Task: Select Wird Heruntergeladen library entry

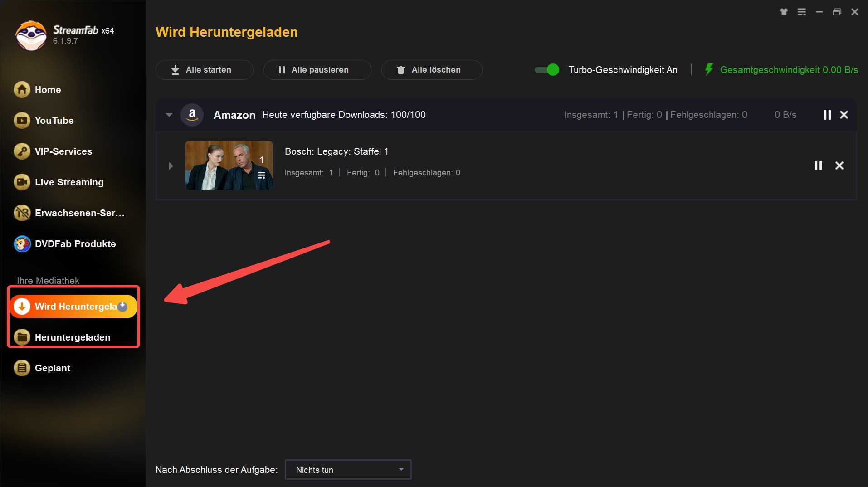Action: tap(73, 307)
